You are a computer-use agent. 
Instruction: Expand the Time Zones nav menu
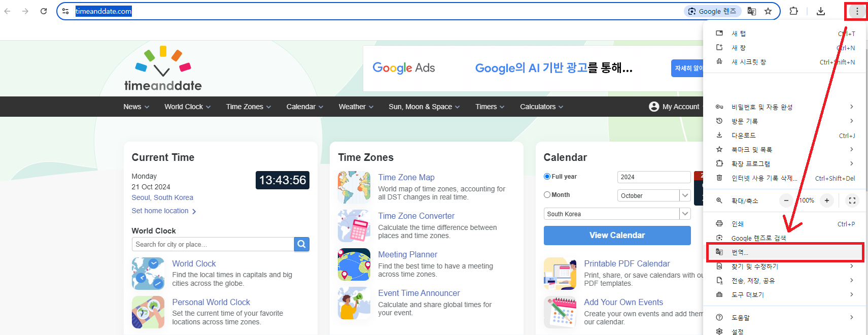tap(249, 107)
